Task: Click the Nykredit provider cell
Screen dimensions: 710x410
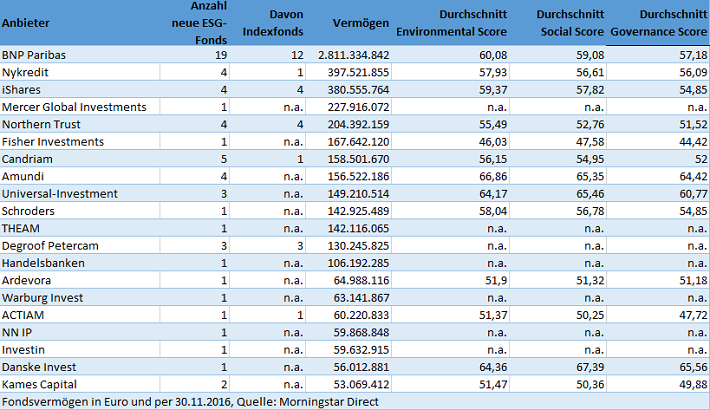Action: tap(27, 74)
